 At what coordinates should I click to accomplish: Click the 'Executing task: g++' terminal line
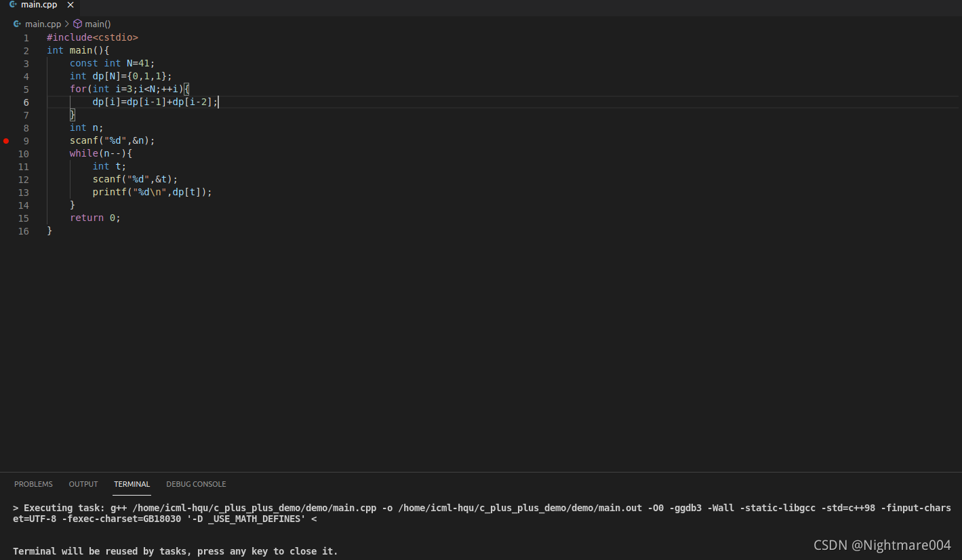click(x=482, y=513)
